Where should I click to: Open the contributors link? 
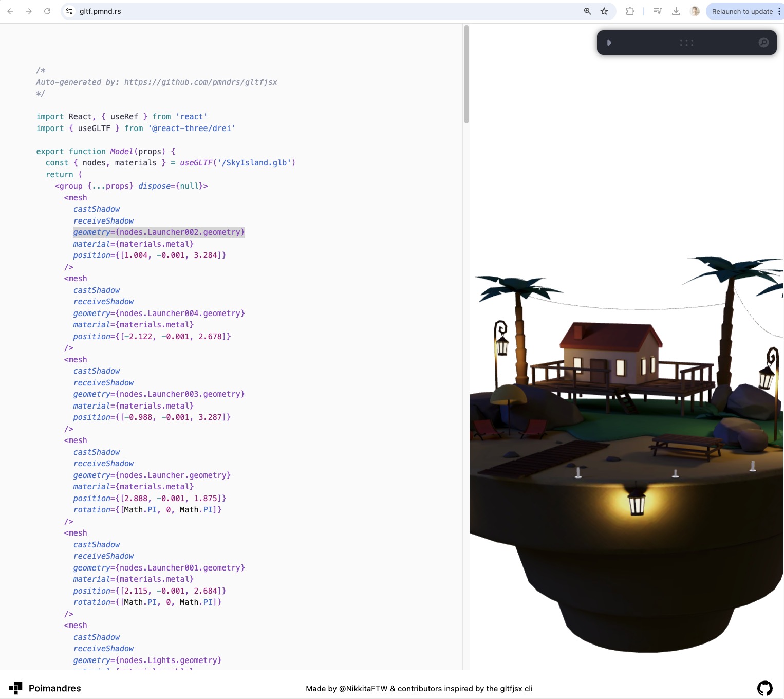click(x=420, y=689)
